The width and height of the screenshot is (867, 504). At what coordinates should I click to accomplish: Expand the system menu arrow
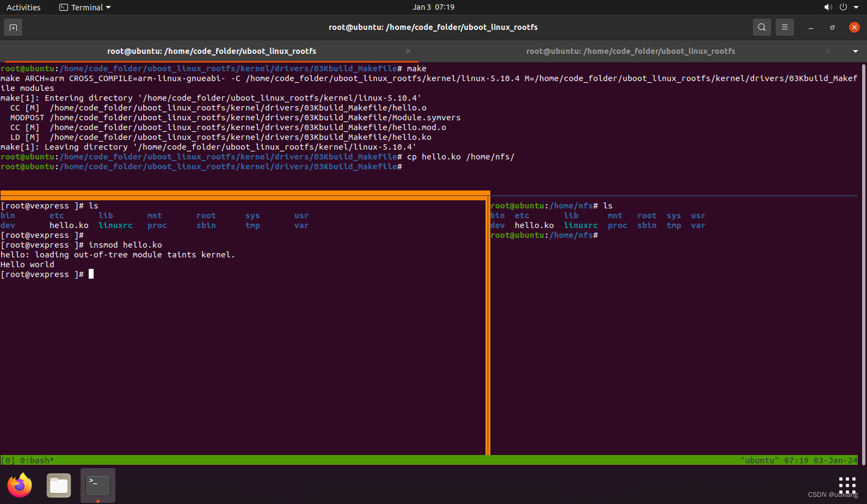pos(856,7)
